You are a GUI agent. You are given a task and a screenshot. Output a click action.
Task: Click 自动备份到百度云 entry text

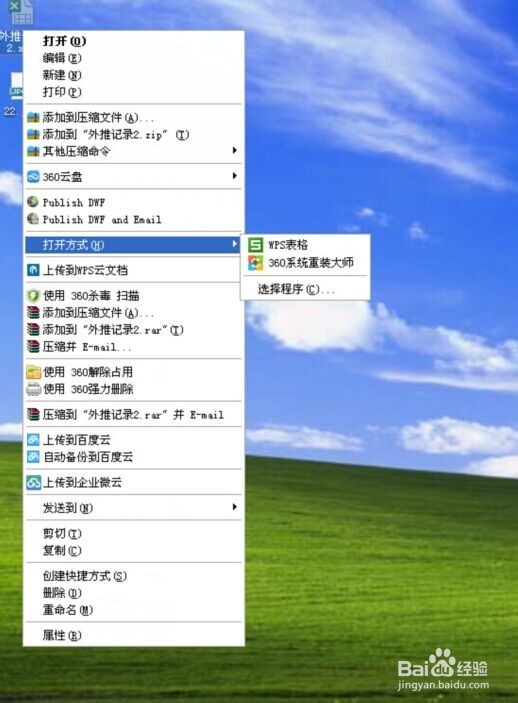pos(88,457)
